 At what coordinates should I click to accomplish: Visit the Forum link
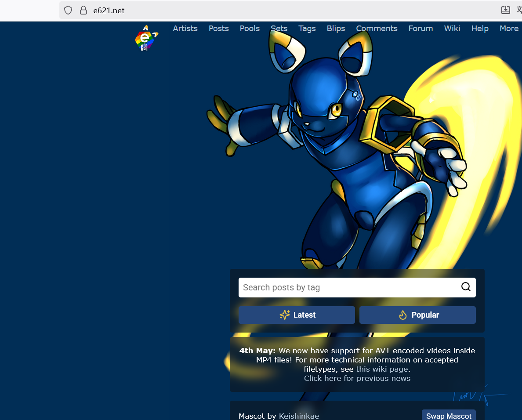pos(420,29)
